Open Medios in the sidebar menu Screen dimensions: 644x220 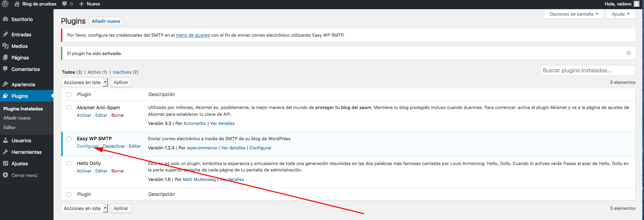(20, 46)
